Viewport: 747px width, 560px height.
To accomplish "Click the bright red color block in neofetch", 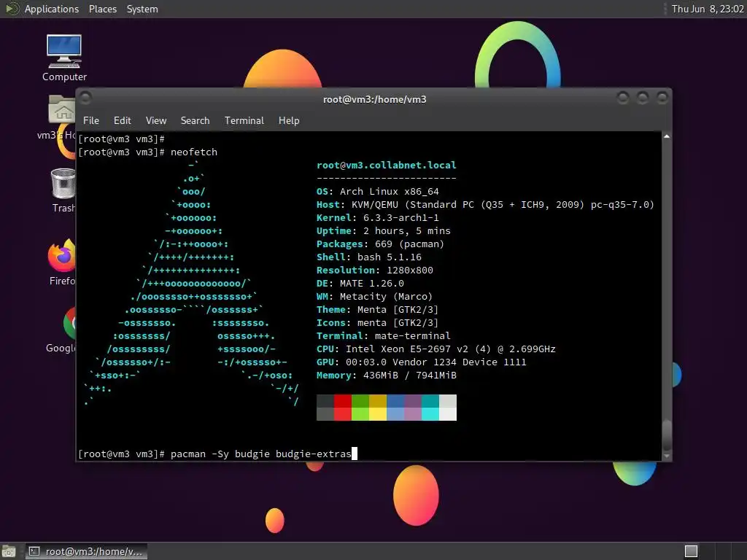I will pyautogui.click(x=343, y=414).
